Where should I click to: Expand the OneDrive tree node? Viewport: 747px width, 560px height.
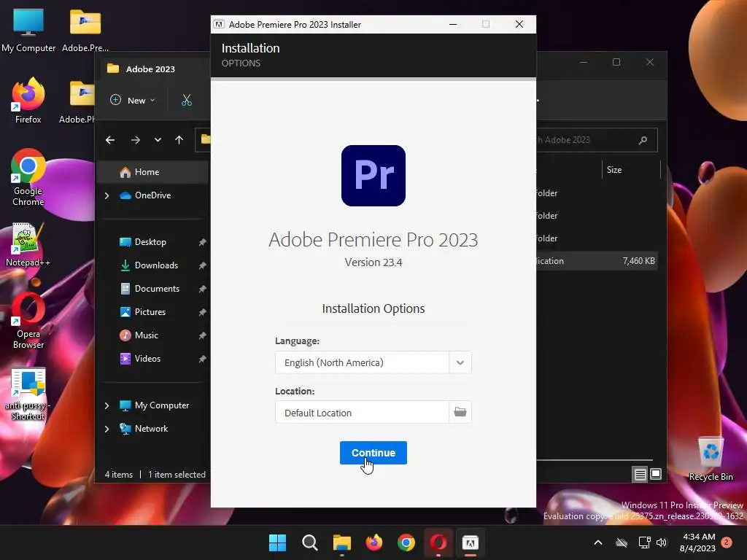click(107, 195)
